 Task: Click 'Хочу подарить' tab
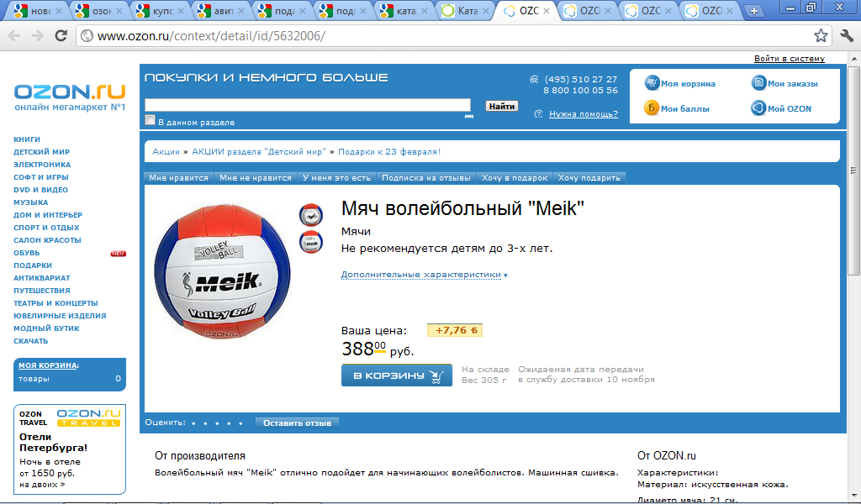(x=589, y=178)
